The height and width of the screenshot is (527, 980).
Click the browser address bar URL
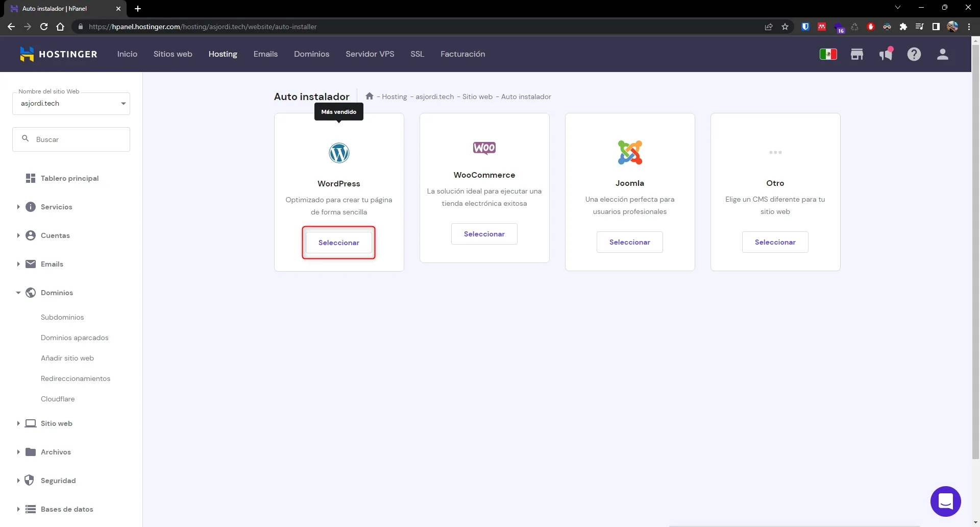[x=203, y=27]
